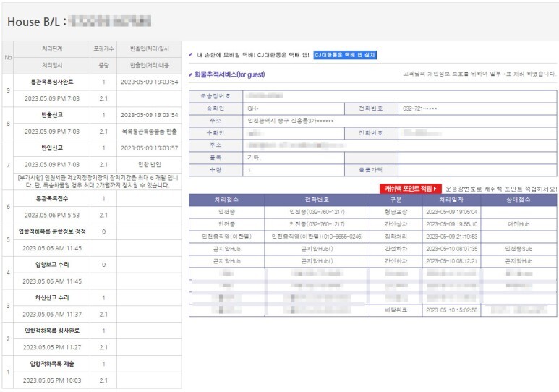Click the 집화처리 status cell
The image size is (559, 392).
396,237
